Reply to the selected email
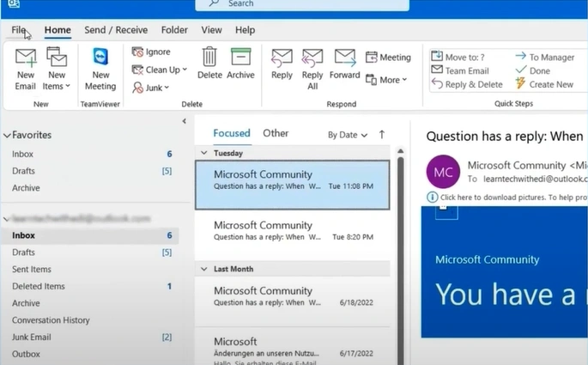The image size is (588, 365). (x=282, y=64)
